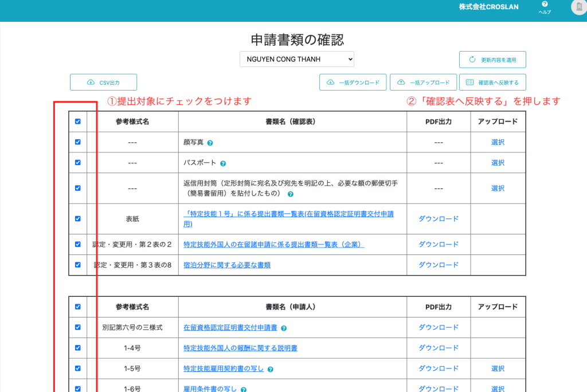
Task: Open the Help question mark icon
Action: 545,4
